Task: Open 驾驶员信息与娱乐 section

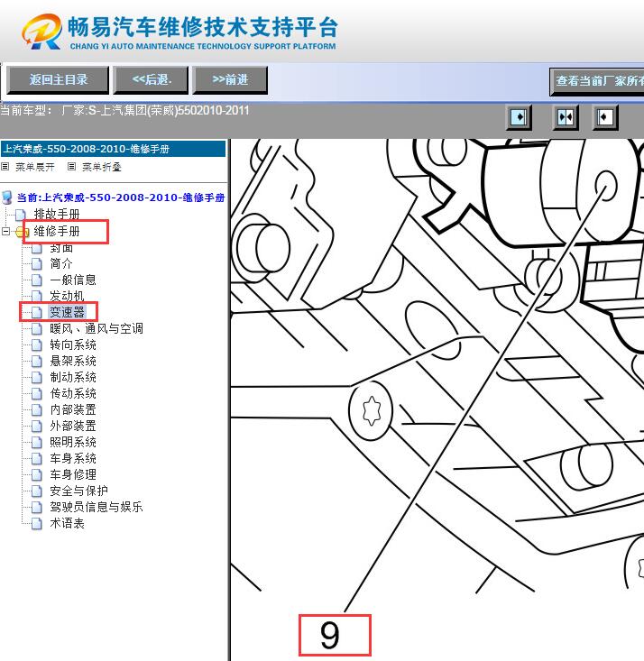Action: tap(97, 507)
